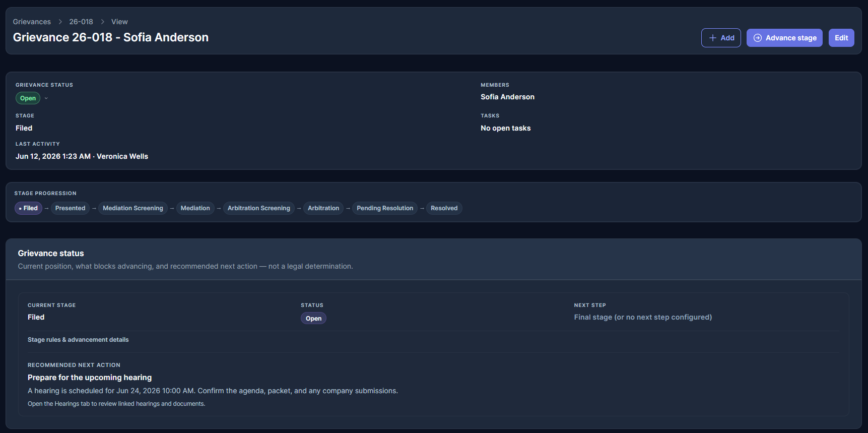Click the last activity timestamp by Veronica Wells
The image size is (868, 433).
[82, 156]
